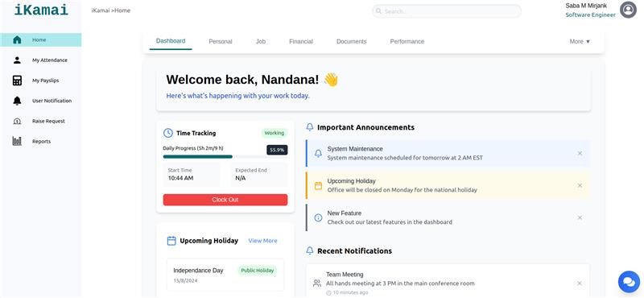The width and height of the screenshot is (644, 298).
Task: Click the info icon in New Feature announcement
Action: click(318, 217)
